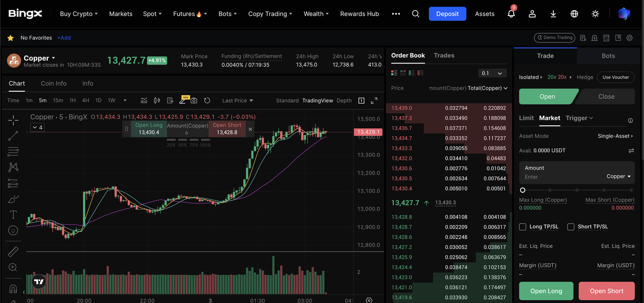Open the Coin Info tab

pyautogui.click(x=53, y=84)
